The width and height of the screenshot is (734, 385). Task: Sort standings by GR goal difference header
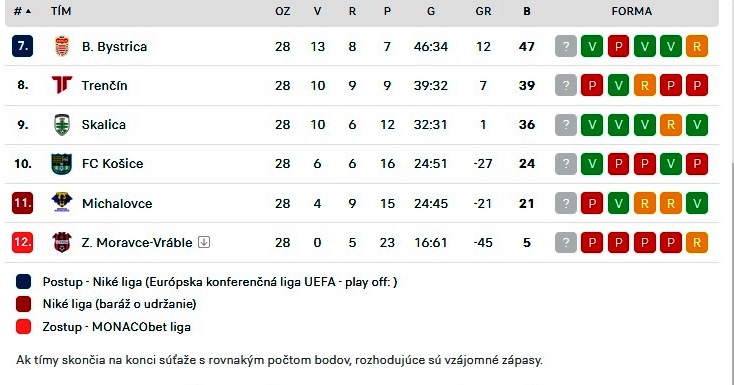tap(483, 11)
